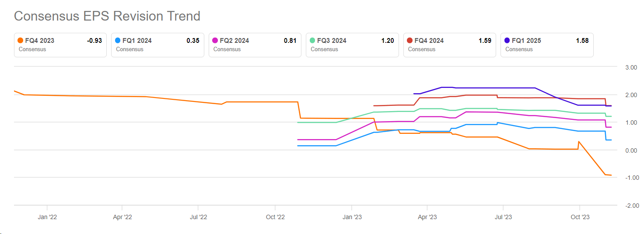Image resolution: width=644 pixels, height=234 pixels.
Task: Toggle the FQ1 2024 consensus series card
Action: [x=157, y=45]
